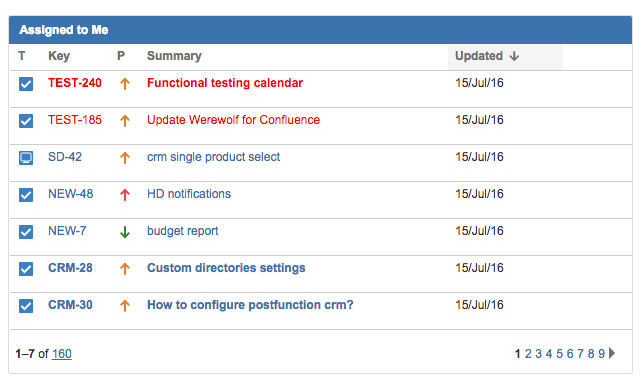Open 'Update Werewolf for Confluence' summary
Viewport: 640px width, 382px height.
(233, 120)
